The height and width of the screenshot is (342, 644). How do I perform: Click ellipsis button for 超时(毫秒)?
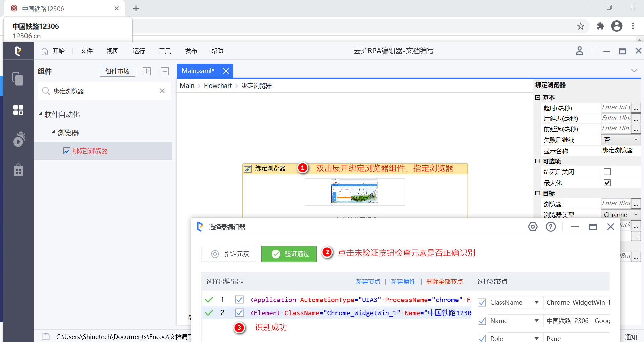[636, 108]
